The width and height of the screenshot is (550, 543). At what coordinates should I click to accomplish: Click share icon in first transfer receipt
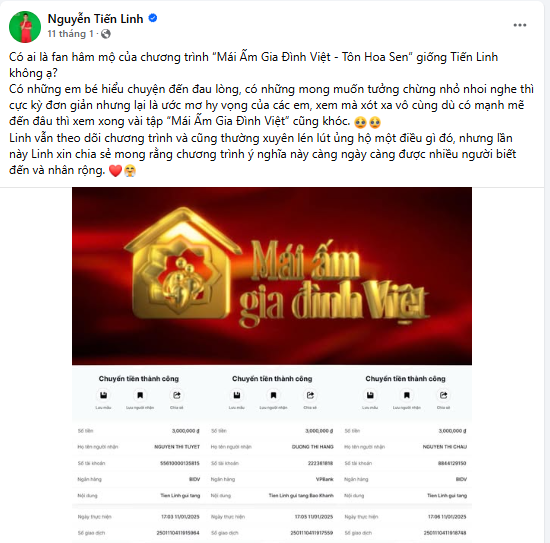[176, 395]
